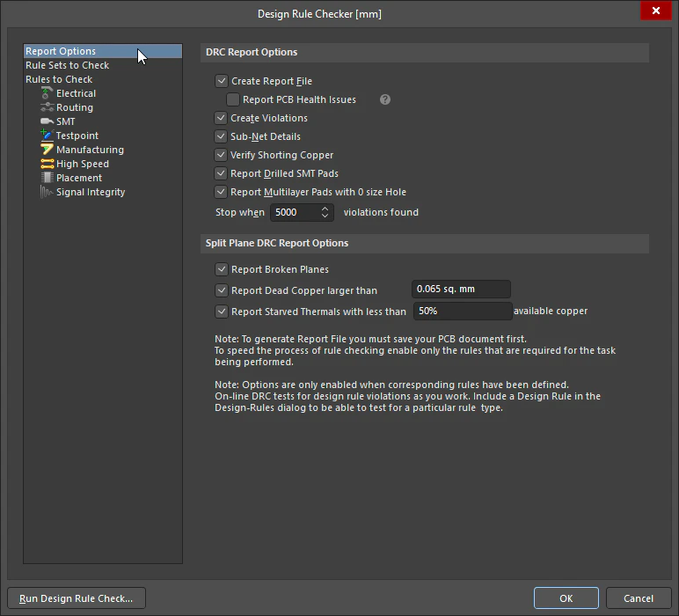The image size is (679, 616).
Task: Open the Signal Integrity rules page
Action: pos(91,192)
